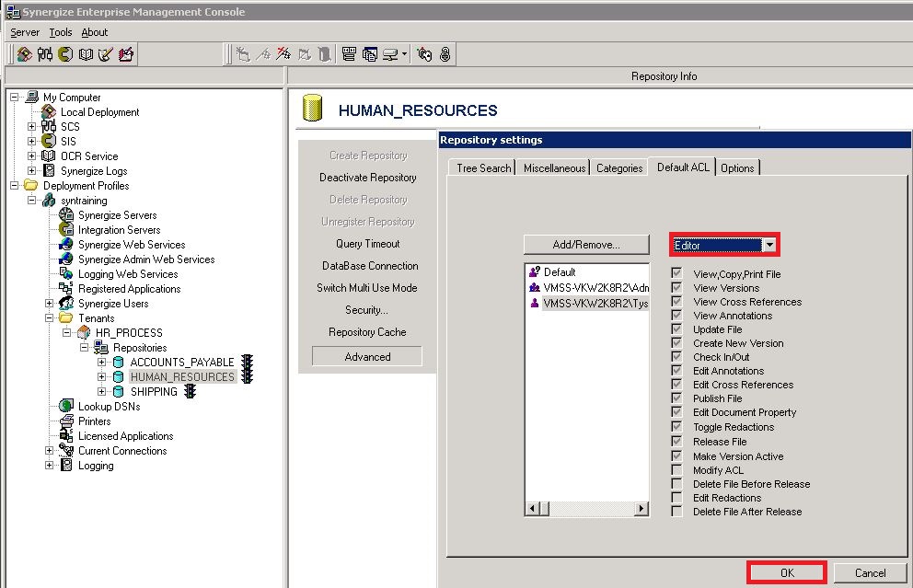
Task: Toggle the Check In/Out checkbox
Action: pos(676,356)
